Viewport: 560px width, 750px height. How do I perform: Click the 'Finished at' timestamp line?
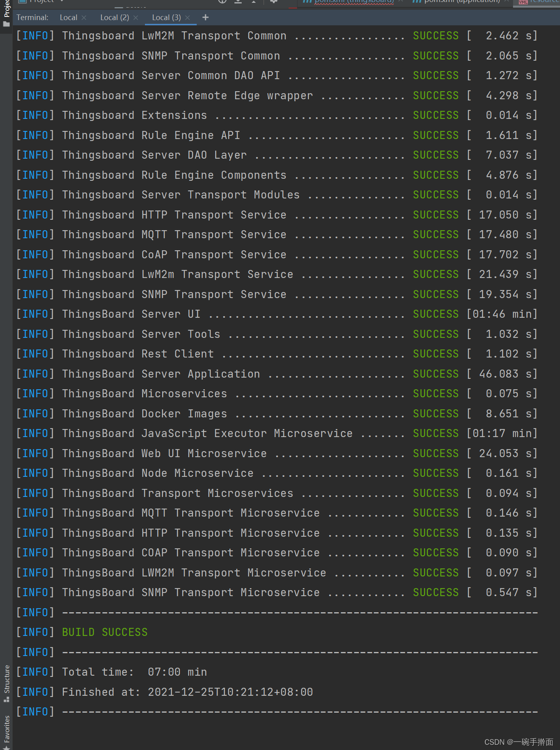187,692
